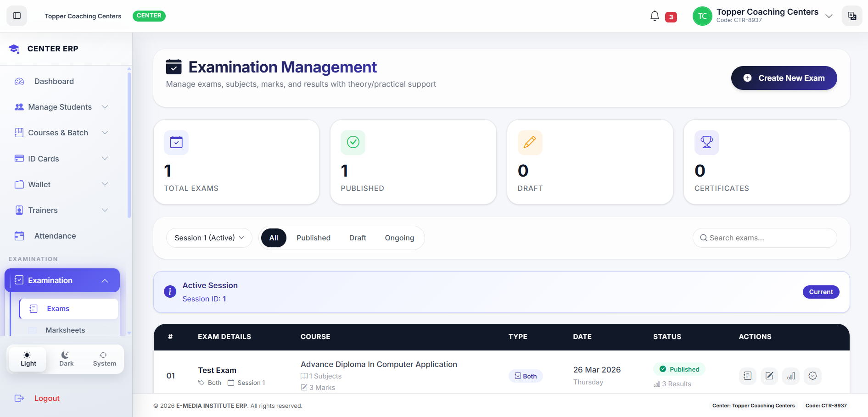868x417 pixels.
Task: Filter exams by Published tab
Action: [313, 238]
